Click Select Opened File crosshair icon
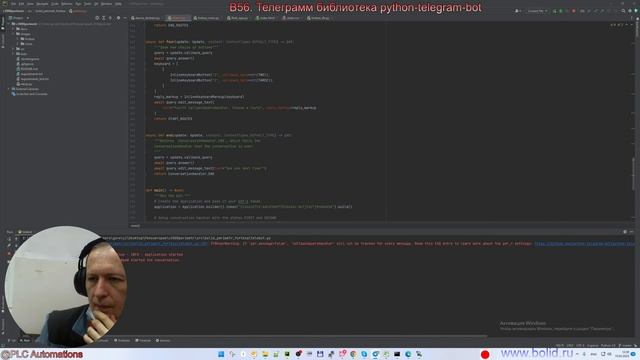Viewport: 640px width, 360px height. (97, 18)
